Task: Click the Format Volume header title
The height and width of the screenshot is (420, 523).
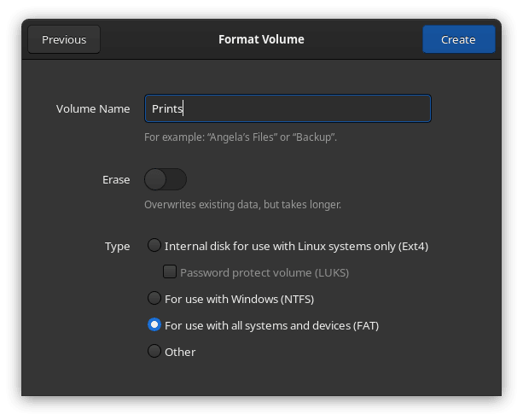Action: 261,39
